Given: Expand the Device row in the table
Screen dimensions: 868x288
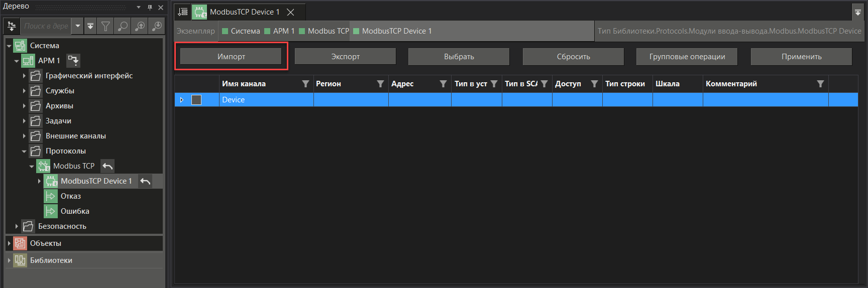Looking at the screenshot, I should (x=182, y=100).
